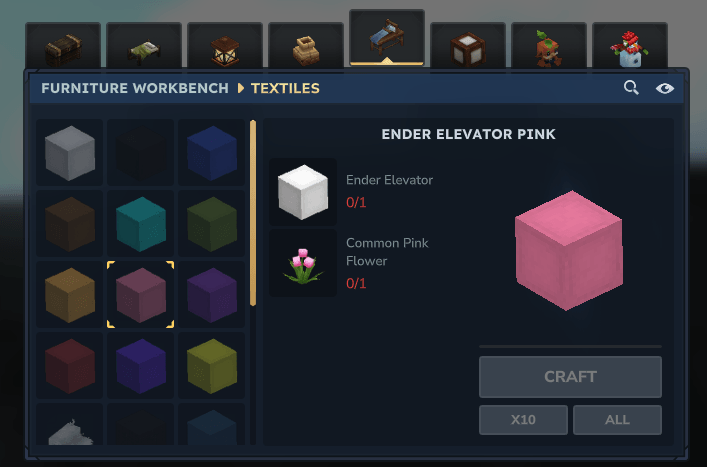The height and width of the screenshot is (467, 707).
Task: Open the chest storage category tab
Action: pos(63,46)
